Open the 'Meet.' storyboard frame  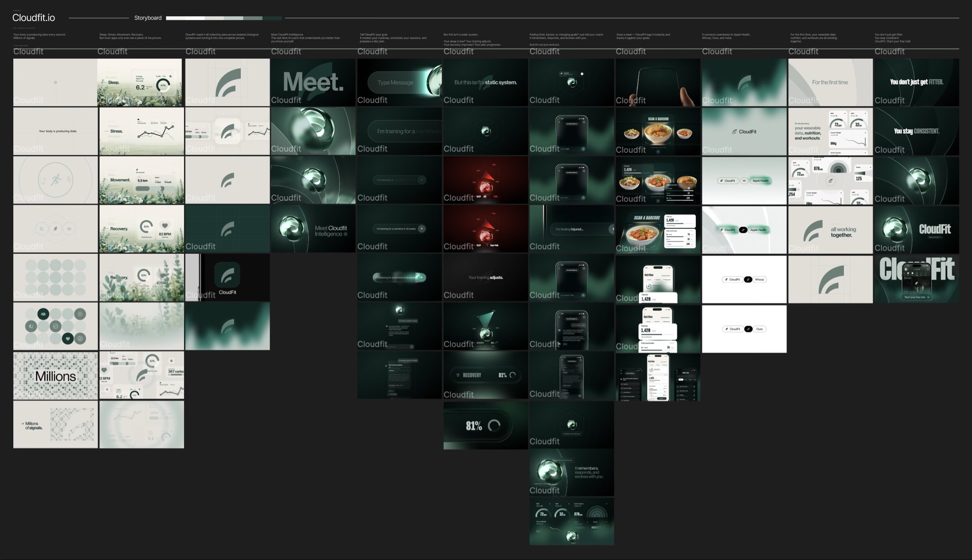(x=313, y=82)
